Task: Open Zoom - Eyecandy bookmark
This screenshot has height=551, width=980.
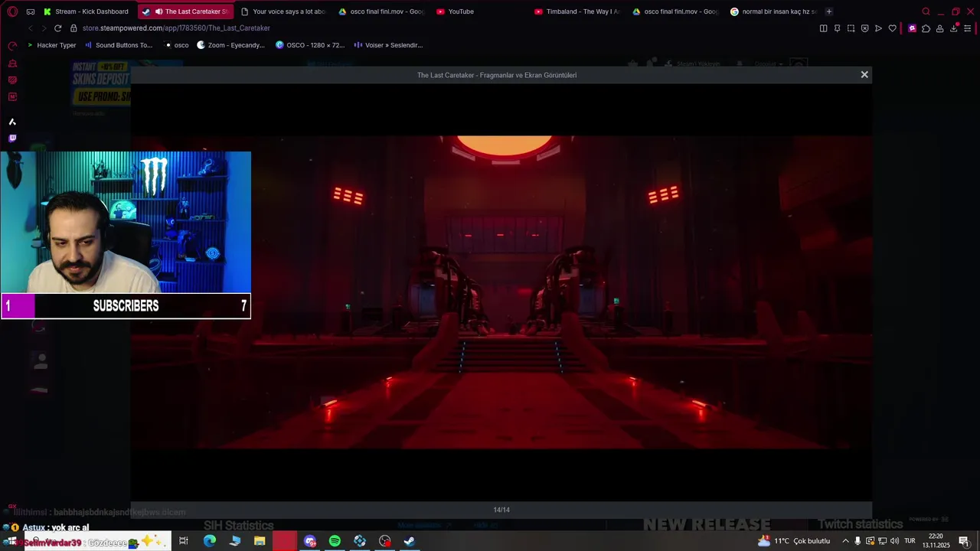Action: pyautogui.click(x=230, y=45)
